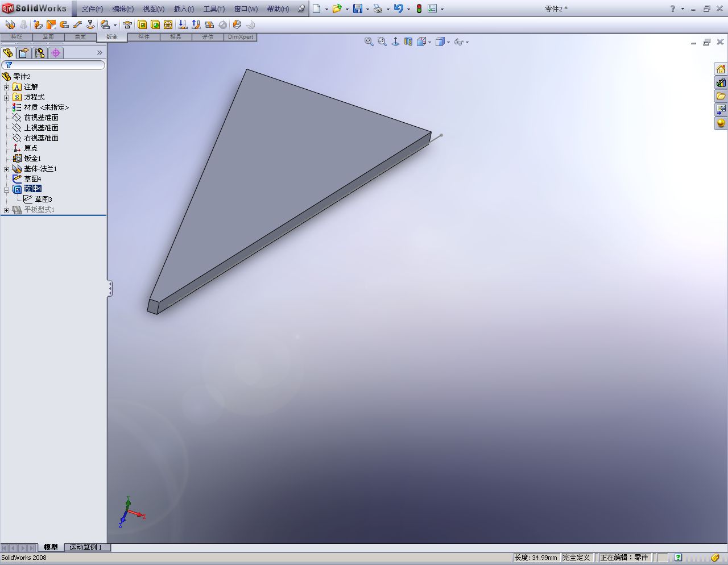
Task: Open the 文件(F) menu
Action: coord(92,9)
